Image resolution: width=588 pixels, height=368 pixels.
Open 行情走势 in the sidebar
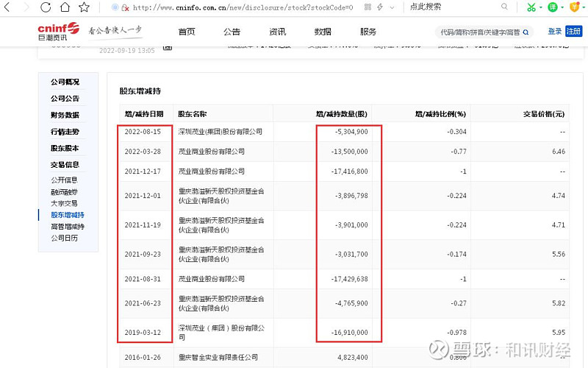(65, 132)
